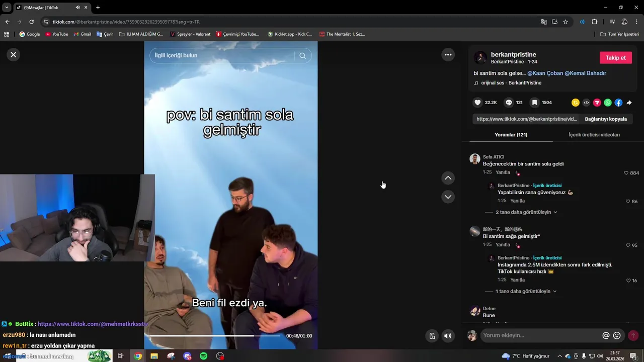Reply to Sefa ATICI comment

point(503,172)
